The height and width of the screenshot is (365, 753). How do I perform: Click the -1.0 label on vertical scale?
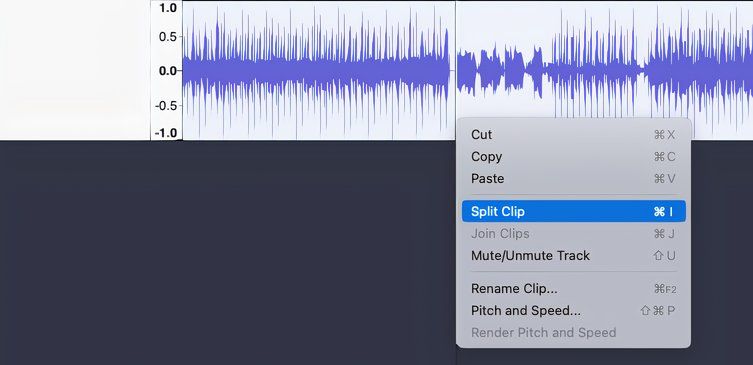tap(166, 133)
